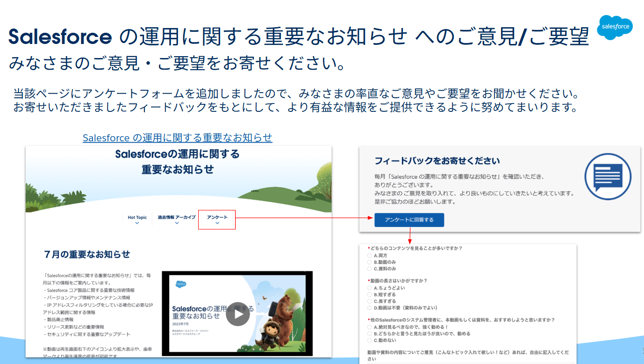Select radio option 'D.動画は不要（資料のみでよい）'
The height and width of the screenshot is (364, 644).
[370, 308]
